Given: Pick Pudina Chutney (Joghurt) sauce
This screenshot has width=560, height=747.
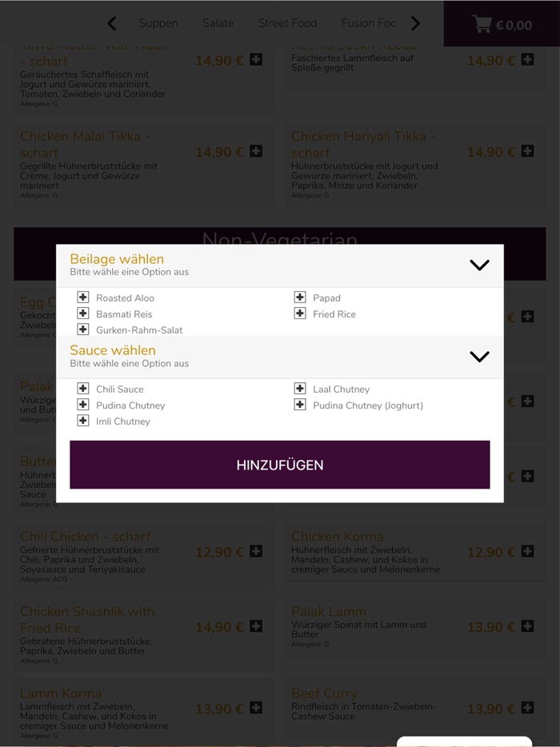Looking at the screenshot, I should (300, 405).
